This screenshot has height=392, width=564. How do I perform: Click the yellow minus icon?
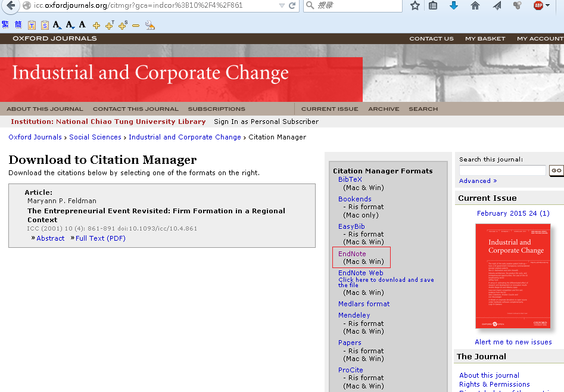[136, 26]
